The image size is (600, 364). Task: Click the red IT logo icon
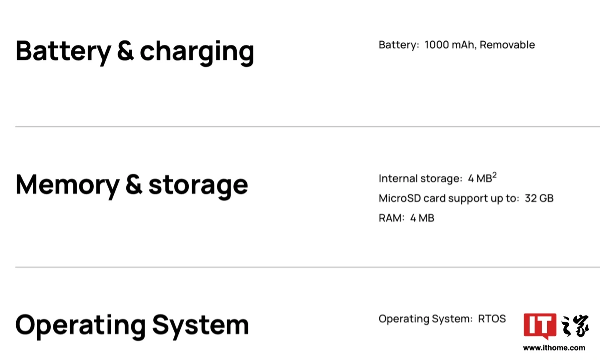540,326
